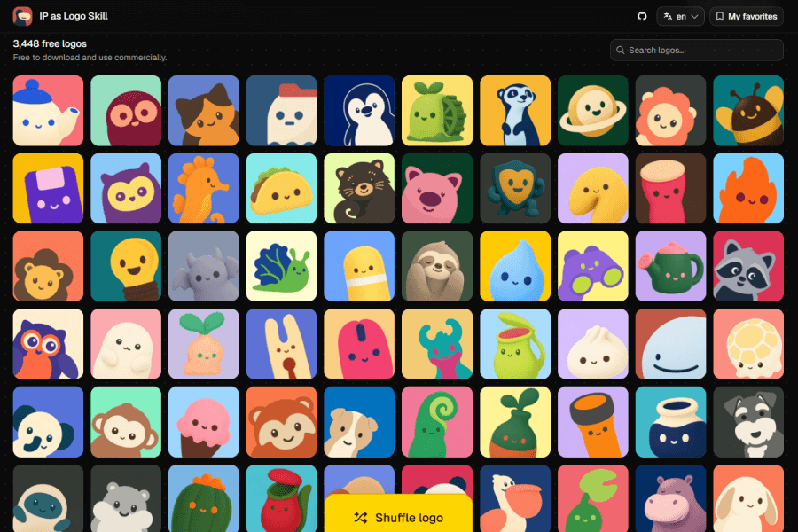Open the steamed bun logo
Screen dimensions: 798x532
tap(593, 344)
